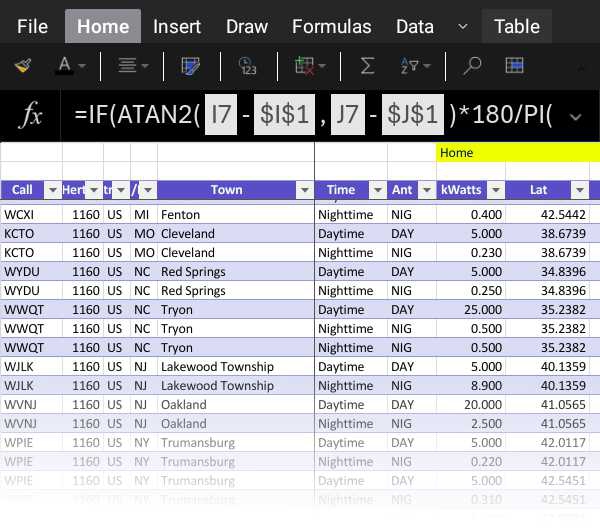Click the I7 reference in formula bar
Viewport: 600px width, 531px height.
point(221,116)
